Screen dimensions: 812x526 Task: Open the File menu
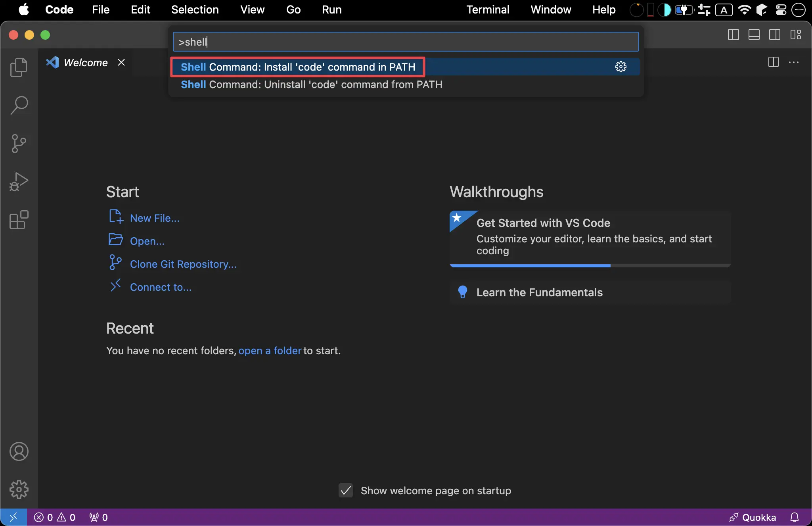(101, 10)
